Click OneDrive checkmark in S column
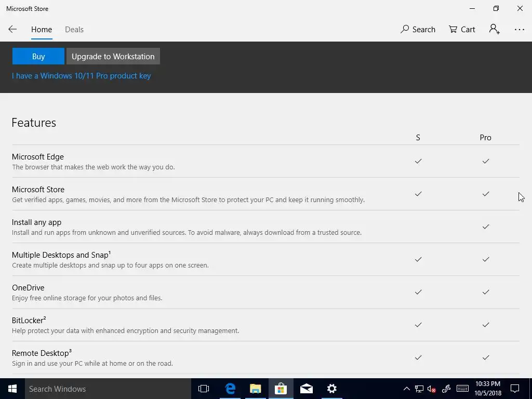 tap(418, 292)
